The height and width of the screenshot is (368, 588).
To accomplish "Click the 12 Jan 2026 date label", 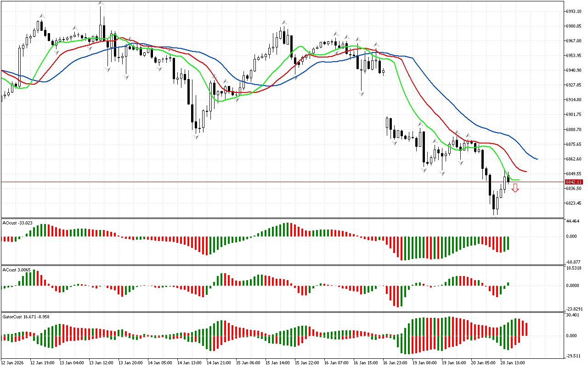I will (x=13, y=362).
